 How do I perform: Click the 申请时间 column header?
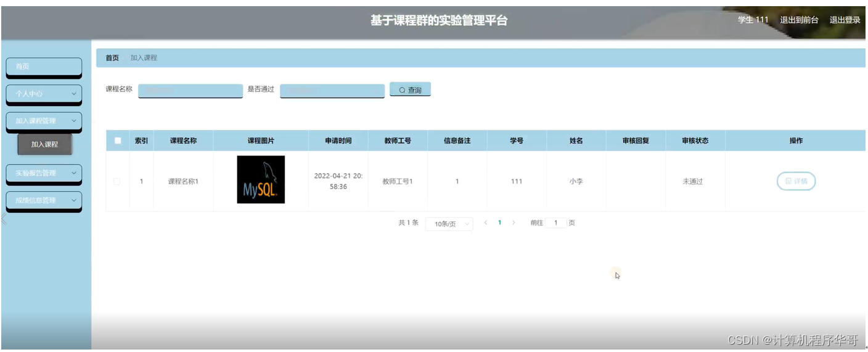(338, 141)
